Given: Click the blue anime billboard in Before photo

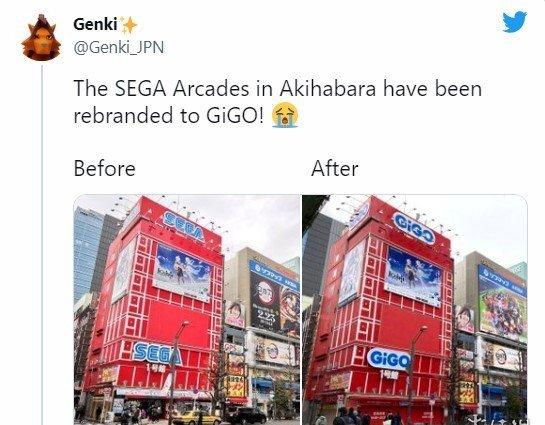Looking at the screenshot, I should tap(183, 272).
